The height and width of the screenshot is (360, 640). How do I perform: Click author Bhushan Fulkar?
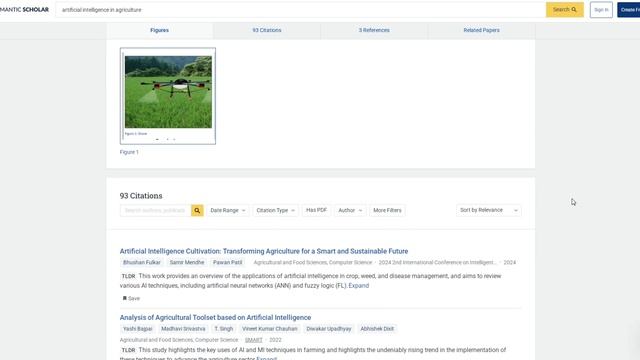click(x=142, y=262)
